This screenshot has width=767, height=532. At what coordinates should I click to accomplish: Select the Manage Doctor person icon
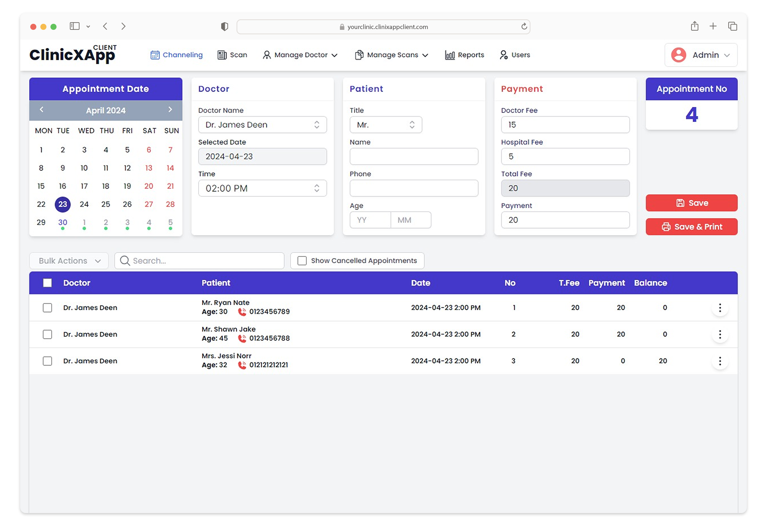[266, 55]
